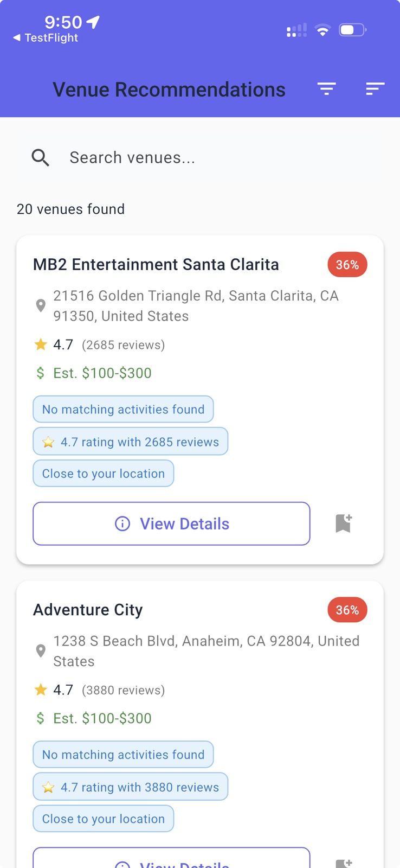Select 'Close to your location' chip on Adventure City

click(104, 819)
